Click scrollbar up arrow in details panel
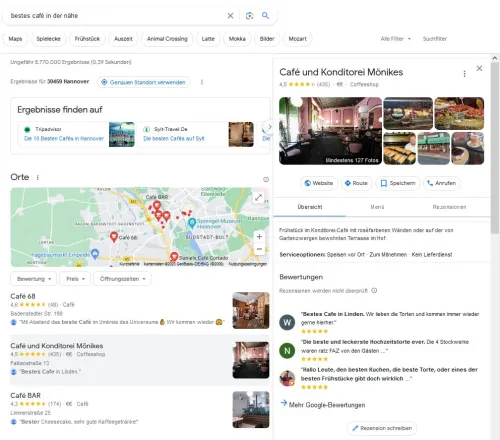Image resolution: width=500 pixels, height=440 pixels. 495,58
